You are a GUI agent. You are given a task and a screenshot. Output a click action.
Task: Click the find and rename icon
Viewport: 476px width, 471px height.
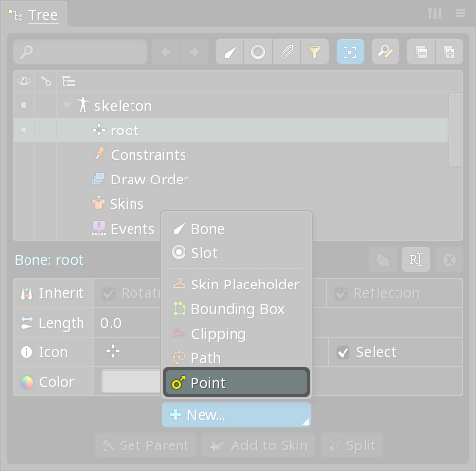386,52
